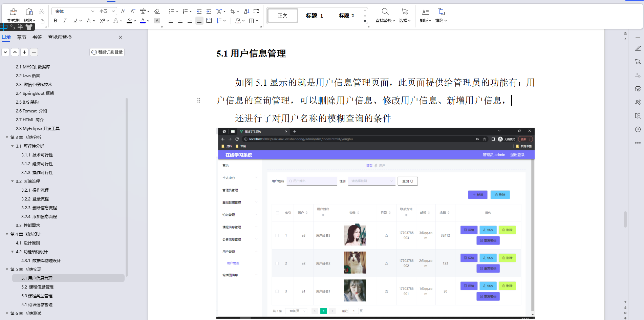Viewport: 644px width, 320px height.
Task: Switch to the 书签 tab
Action: 37,37
